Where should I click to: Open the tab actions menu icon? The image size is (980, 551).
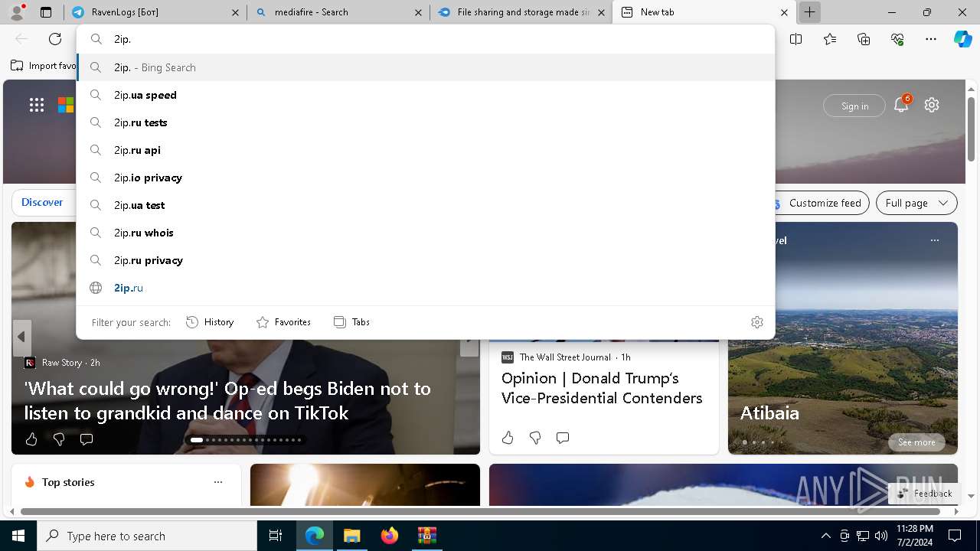[x=46, y=12]
